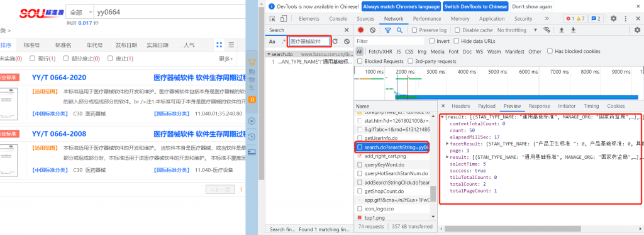Image resolution: width=644 pixels, height=235 pixels.
Task: Tick the Hide data URLs checkbox
Action: [457, 41]
